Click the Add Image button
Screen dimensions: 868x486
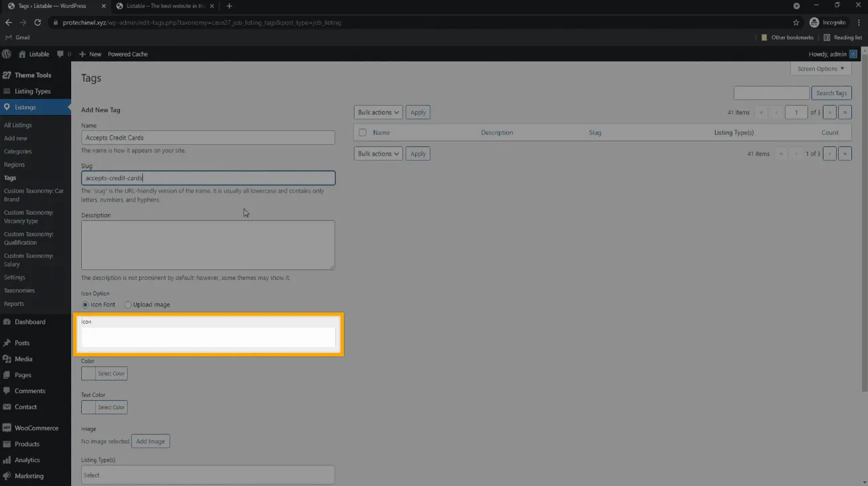click(150, 441)
